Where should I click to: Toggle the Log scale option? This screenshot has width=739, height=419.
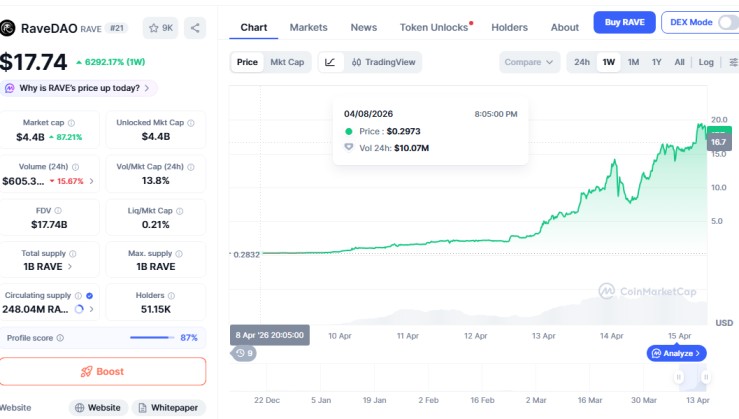pos(706,62)
